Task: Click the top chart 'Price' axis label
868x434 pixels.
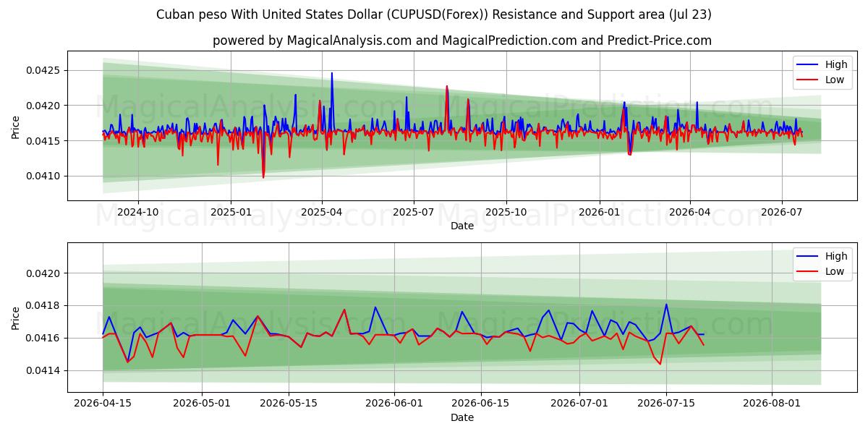Action: 16,125
